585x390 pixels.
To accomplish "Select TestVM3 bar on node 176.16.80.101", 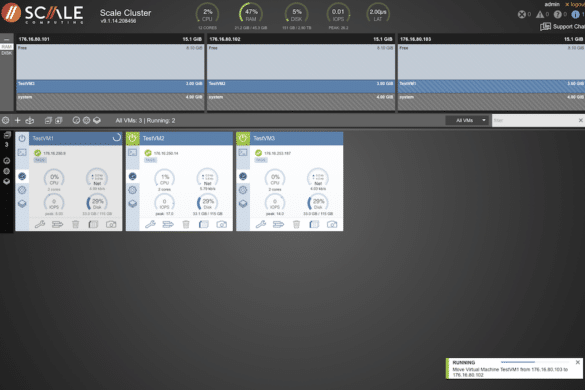I will (110, 85).
